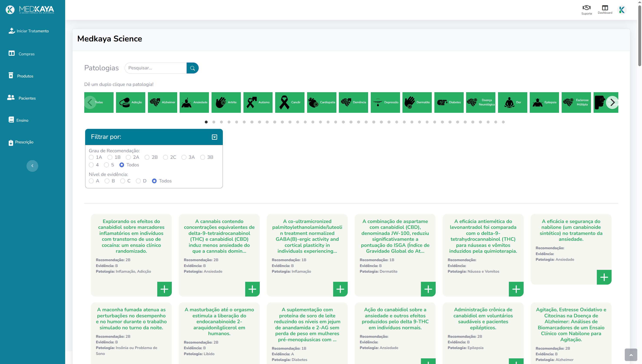
Task: Select the Dermatite pathology tile
Action: coord(417,103)
